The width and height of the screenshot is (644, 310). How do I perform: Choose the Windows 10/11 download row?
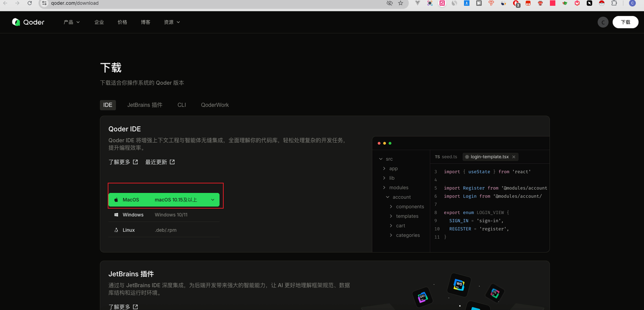164,215
